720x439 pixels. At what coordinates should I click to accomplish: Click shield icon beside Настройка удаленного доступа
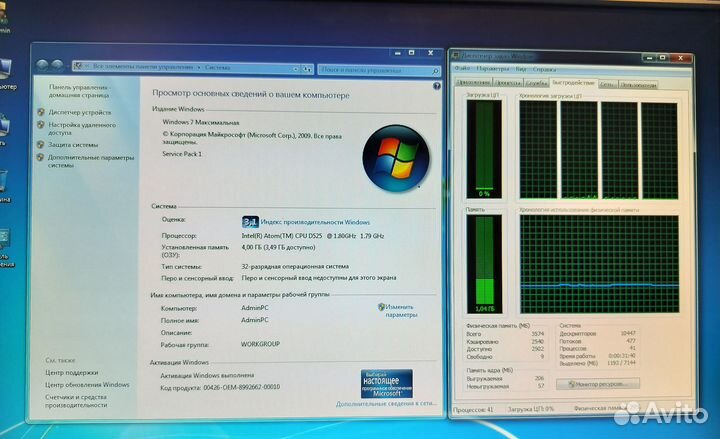[x=40, y=126]
